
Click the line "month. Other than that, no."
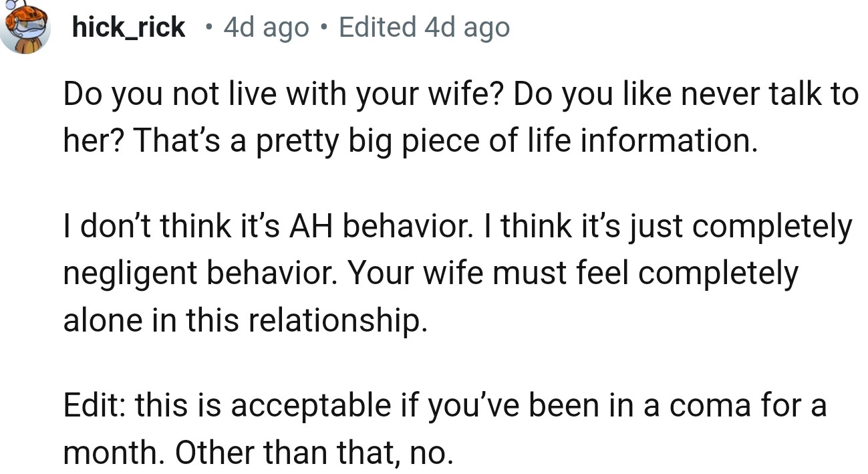tap(258, 453)
